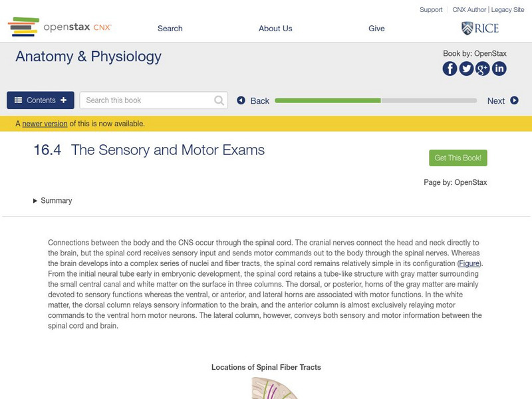
Task: Open the Search menu item
Action: coord(170,29)
